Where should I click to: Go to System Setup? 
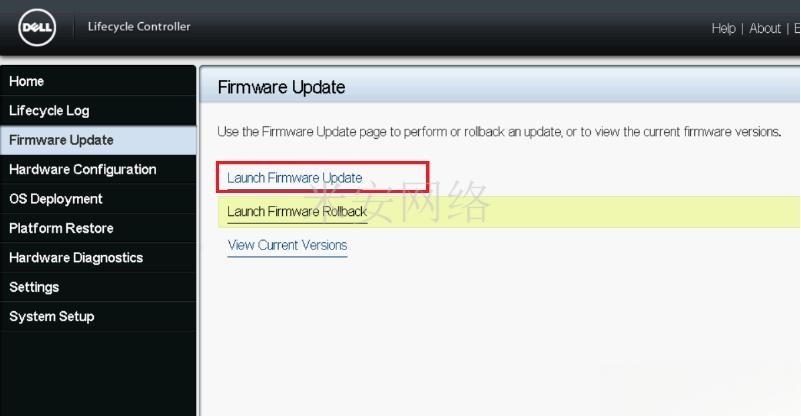[x=98, y=316]
